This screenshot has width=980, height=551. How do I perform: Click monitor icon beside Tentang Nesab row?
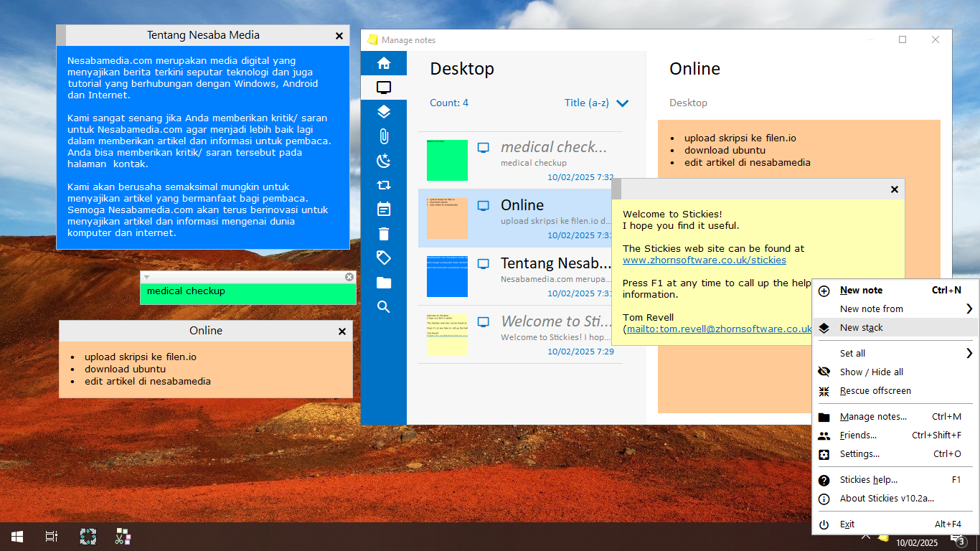[x=484, y=264]
